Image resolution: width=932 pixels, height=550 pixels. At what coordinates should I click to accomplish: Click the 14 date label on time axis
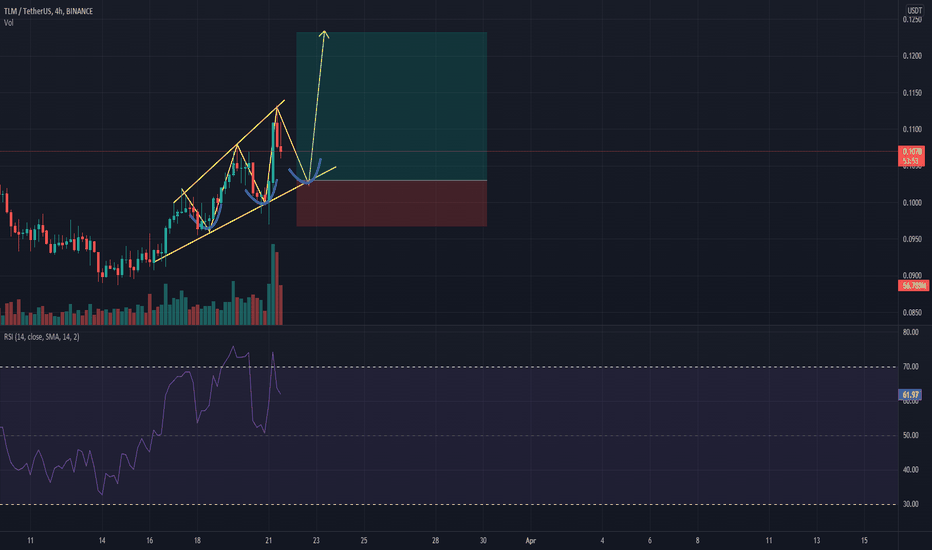pyautogui.click(x=102, y=540)
